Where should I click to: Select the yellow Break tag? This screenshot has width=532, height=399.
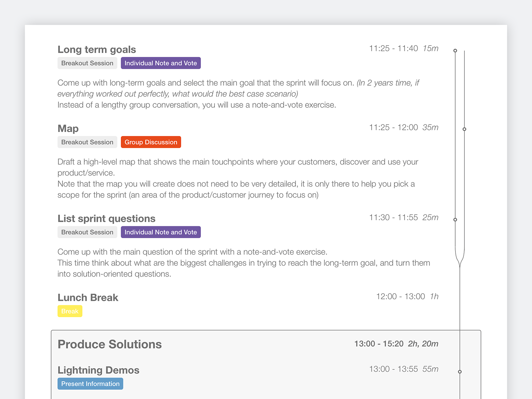[70, 311]
